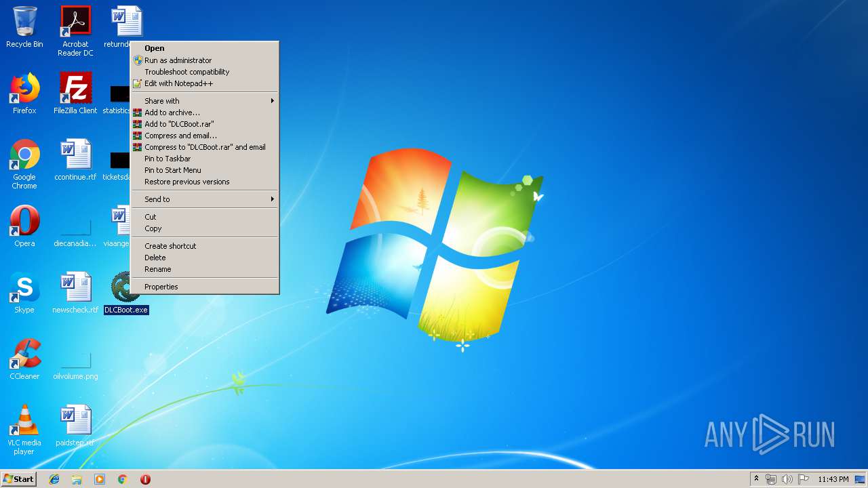Launch Windows Media Player from taskbar
The height and width of the screenshot is (488, 868).
click(100, 479)
